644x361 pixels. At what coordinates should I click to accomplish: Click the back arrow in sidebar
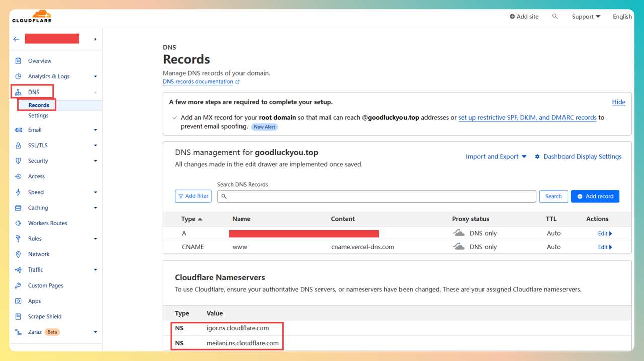point(17,39)
